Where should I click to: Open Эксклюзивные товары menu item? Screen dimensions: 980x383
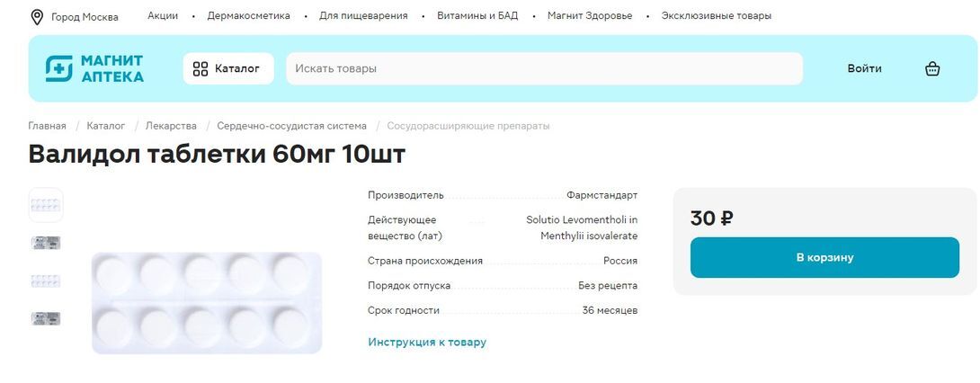[716, 16]
